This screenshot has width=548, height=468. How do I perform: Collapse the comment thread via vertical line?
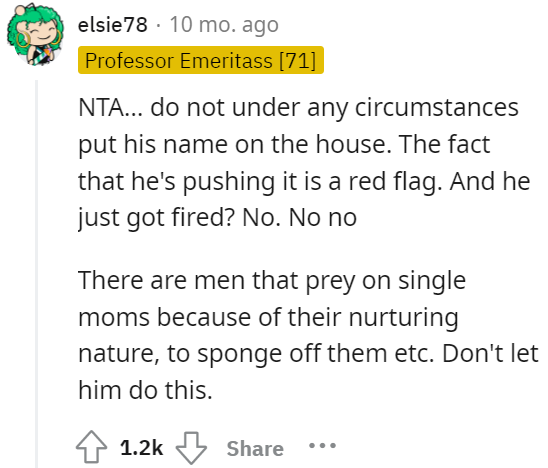click(x=36, y=274)
